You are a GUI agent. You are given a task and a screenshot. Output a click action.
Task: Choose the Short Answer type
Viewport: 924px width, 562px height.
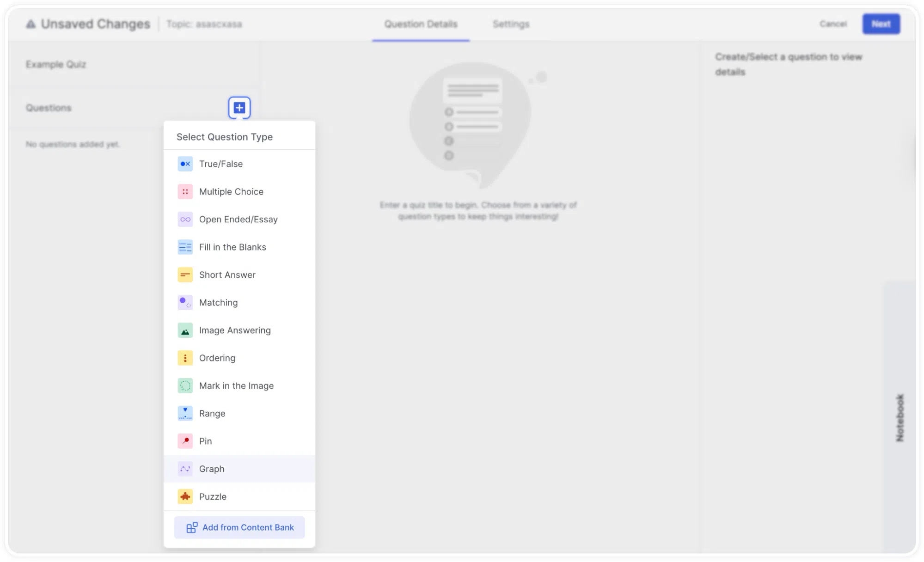point(239,275)
